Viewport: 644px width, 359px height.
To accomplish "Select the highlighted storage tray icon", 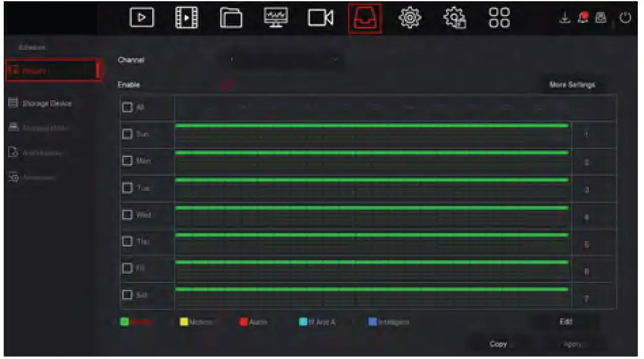I will (x=365, y=18).
